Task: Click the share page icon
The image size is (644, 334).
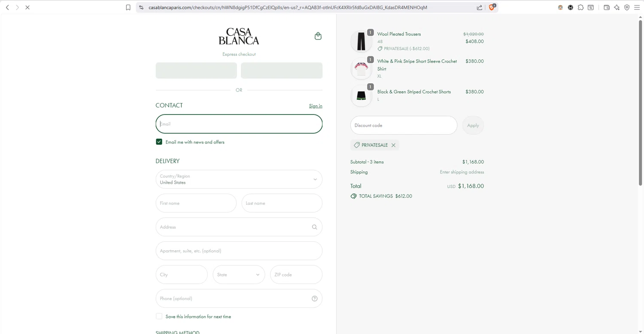Action: click(480, 7)
